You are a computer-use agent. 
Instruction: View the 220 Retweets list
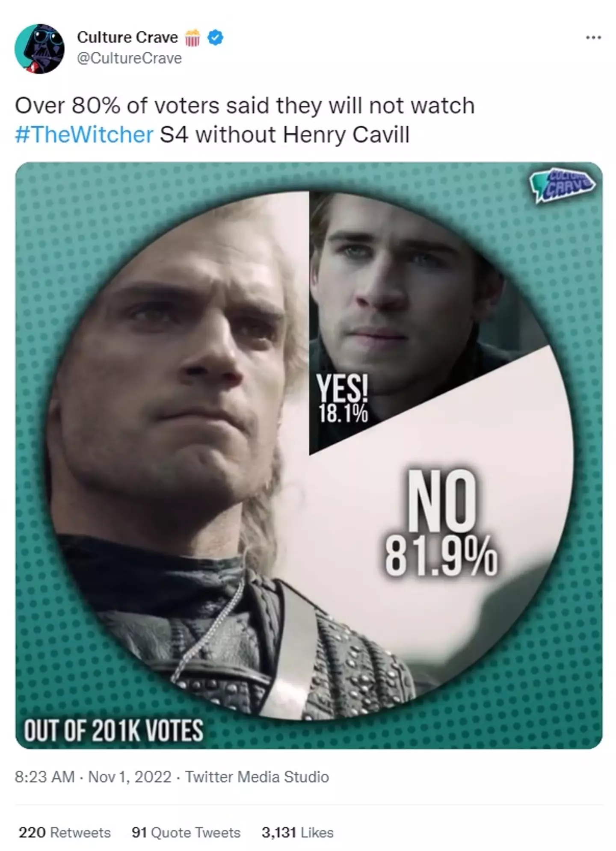[x=65, y=832]
